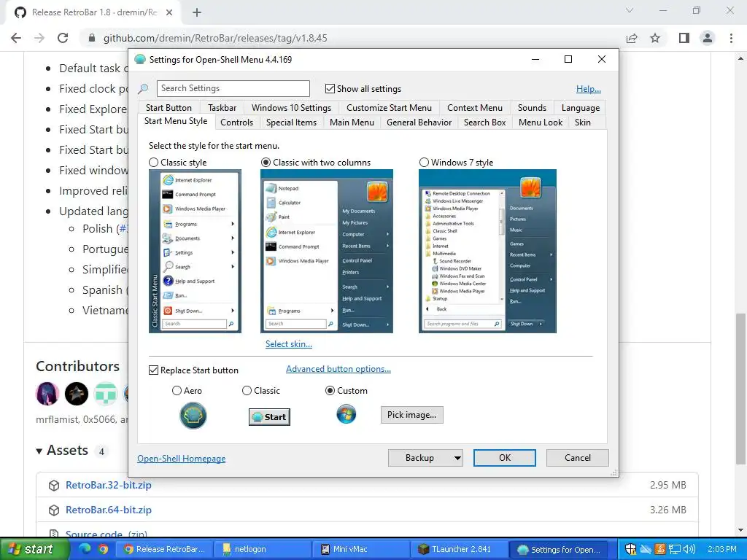Click the volume speaker tray icon
The image size is (747, 560).
tap(689, 549)
